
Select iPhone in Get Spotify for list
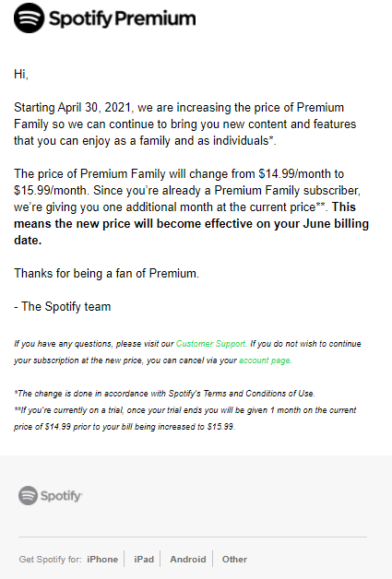(102, 559)
